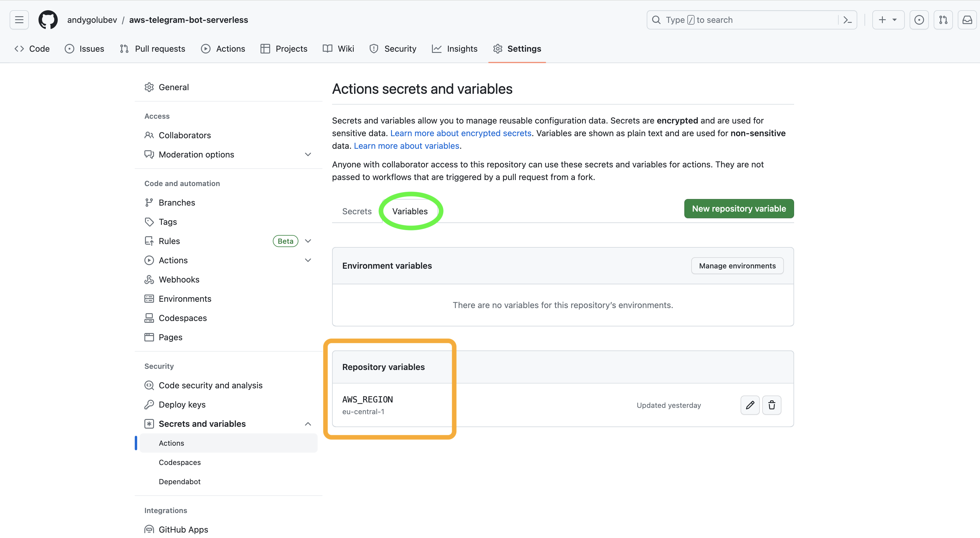The image size is (980, 538).
Task: Open the hamburger navigation menu
Action: pos(19,20)
